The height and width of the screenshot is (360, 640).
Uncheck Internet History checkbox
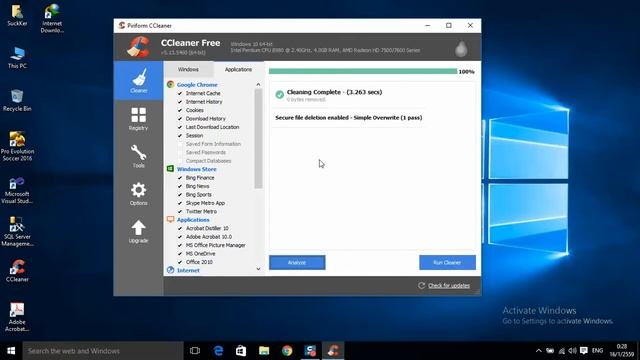pos(180,102)
